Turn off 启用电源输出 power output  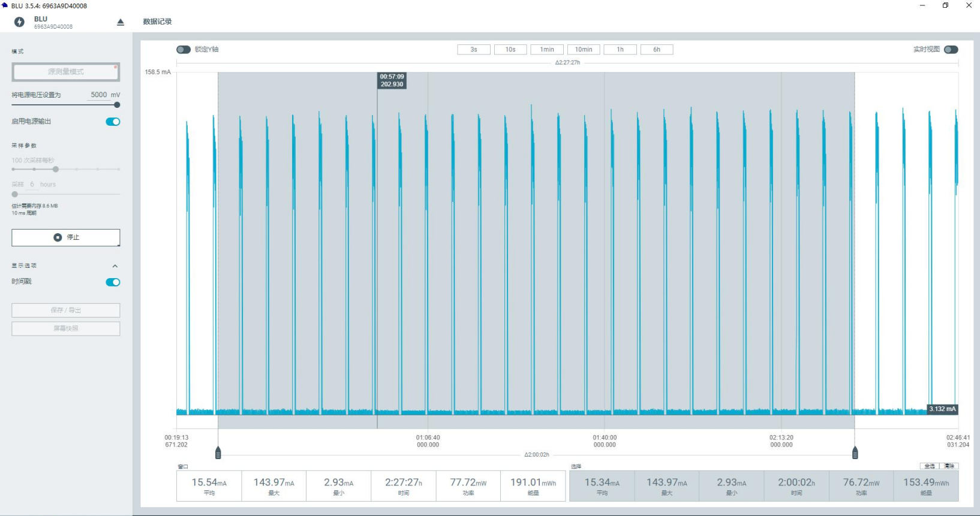pos(113,122)
